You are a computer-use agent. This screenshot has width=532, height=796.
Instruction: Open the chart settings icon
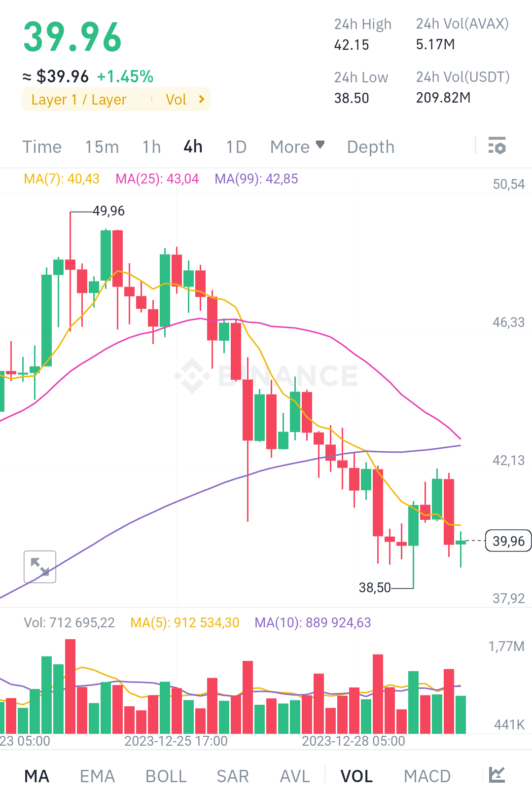click(497, 146)
